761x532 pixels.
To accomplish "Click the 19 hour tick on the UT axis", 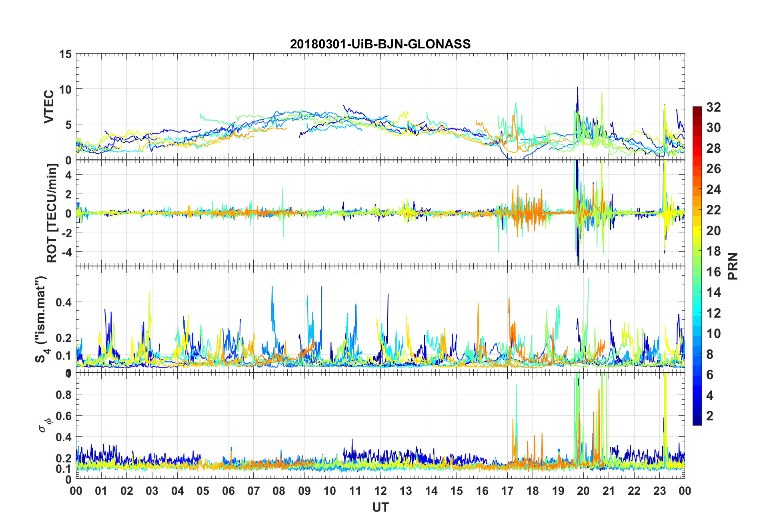I will (558, 491).
